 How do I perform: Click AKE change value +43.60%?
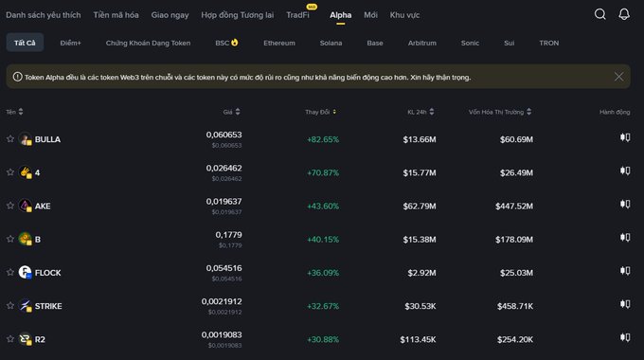click(x=323, y=206)
